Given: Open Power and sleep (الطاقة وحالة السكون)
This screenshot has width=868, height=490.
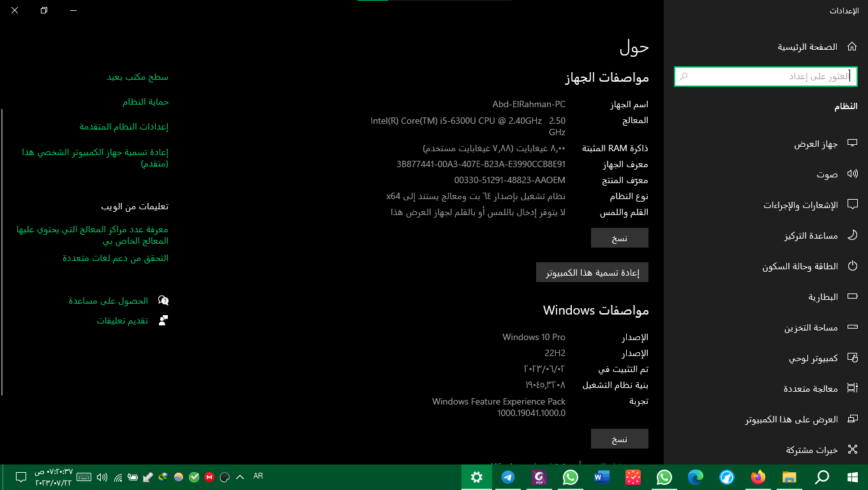Looking at the screenshot, I should (x=766, y=266).
